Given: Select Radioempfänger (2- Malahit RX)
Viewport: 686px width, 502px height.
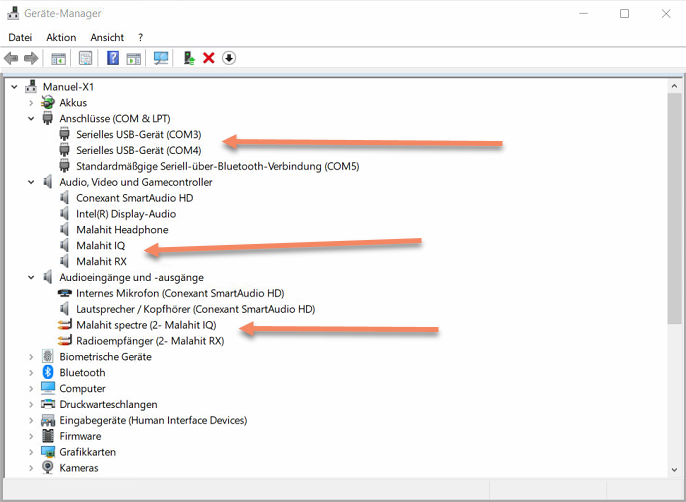Looking at the screenshot, I should 150,341.
